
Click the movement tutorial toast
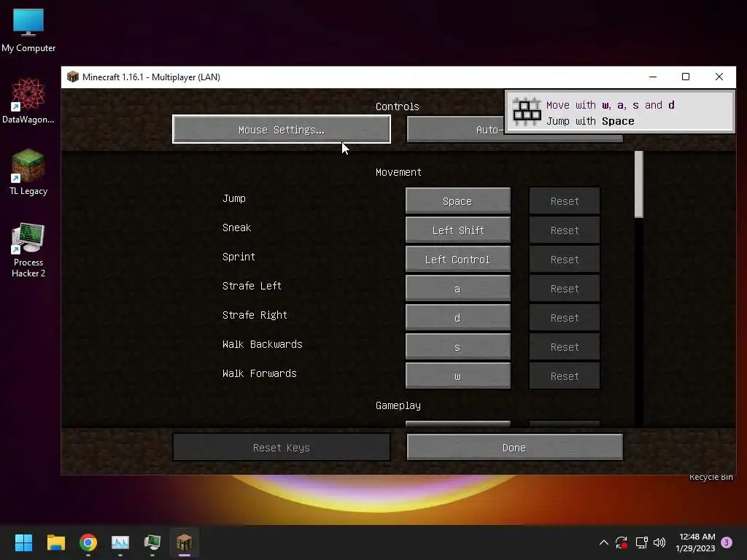click(619, 112)
